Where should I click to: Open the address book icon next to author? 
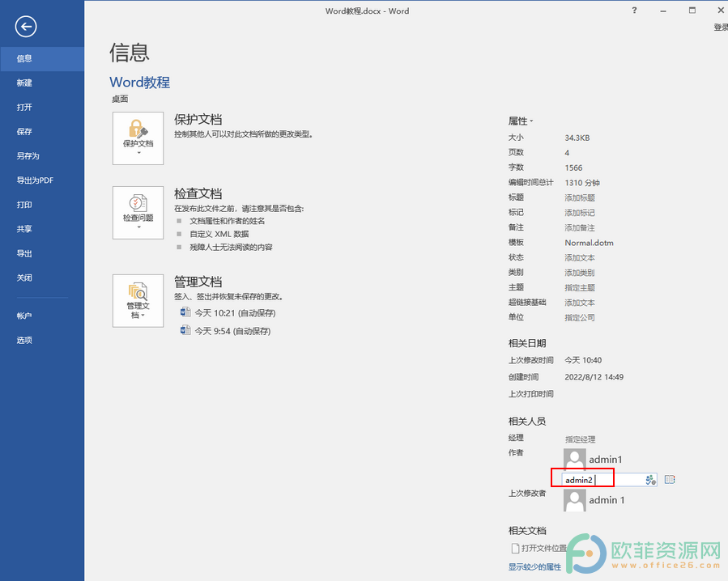tap(670, 479)
